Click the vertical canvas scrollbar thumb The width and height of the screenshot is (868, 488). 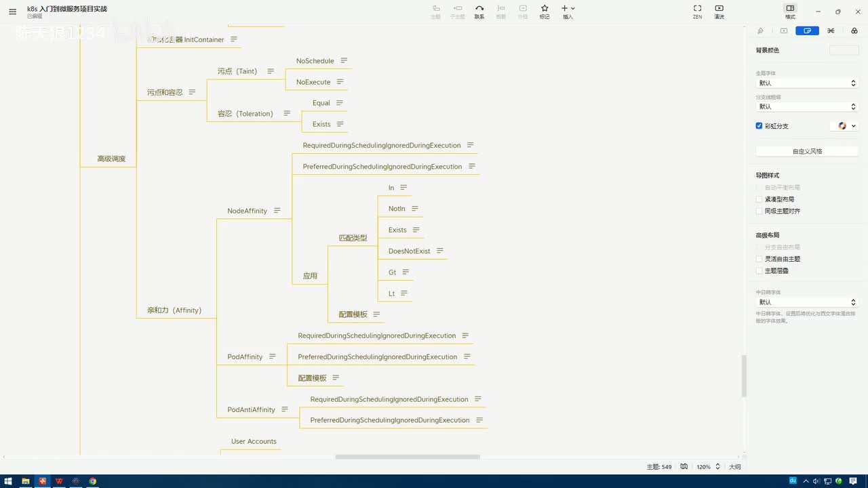tap(744, 376)
